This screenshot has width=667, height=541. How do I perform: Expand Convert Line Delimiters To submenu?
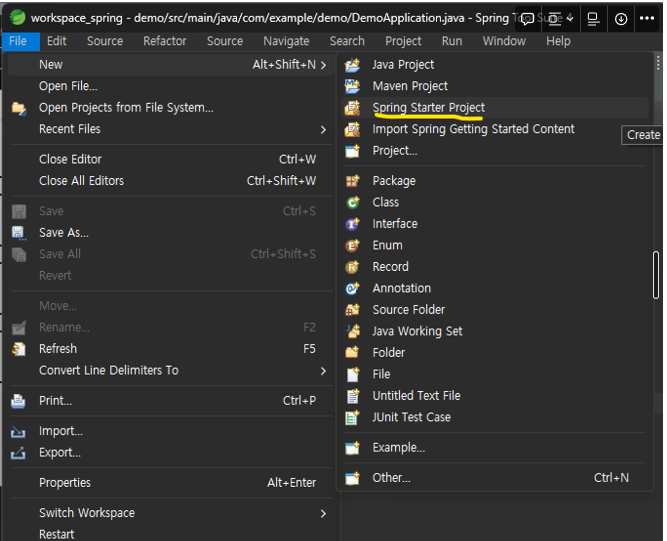click(323, 371)
